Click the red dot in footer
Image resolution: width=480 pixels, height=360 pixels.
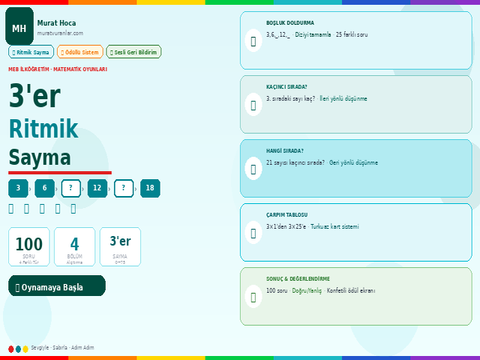tap(11, 349)
